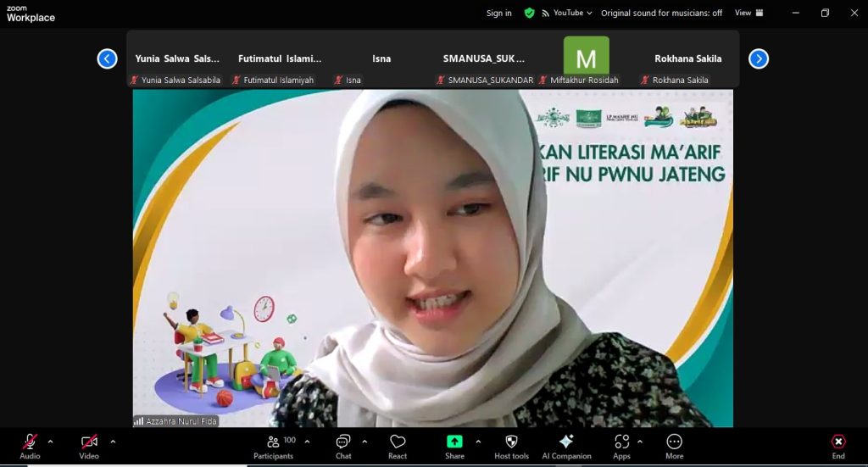This screenshot has width=868, height=467.
Task: Open the Participants panel
Action: pos(274,447)
